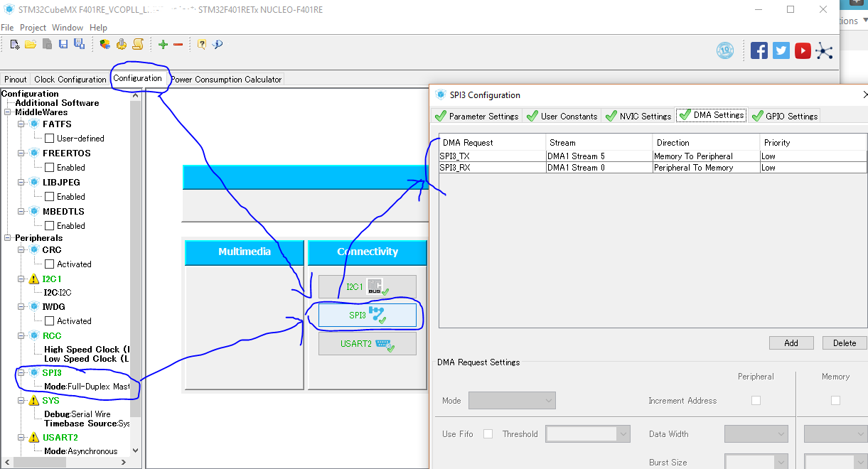Screen dimensions: 868x469
Task: Click the ST community network icon
Action: tap(824, 50)
